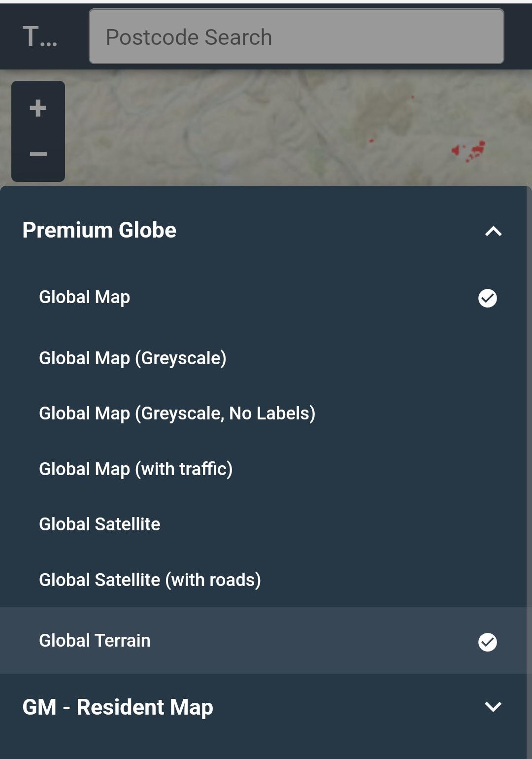
Task: Click the red marker cluster on map
Action: tap(468, 150)
